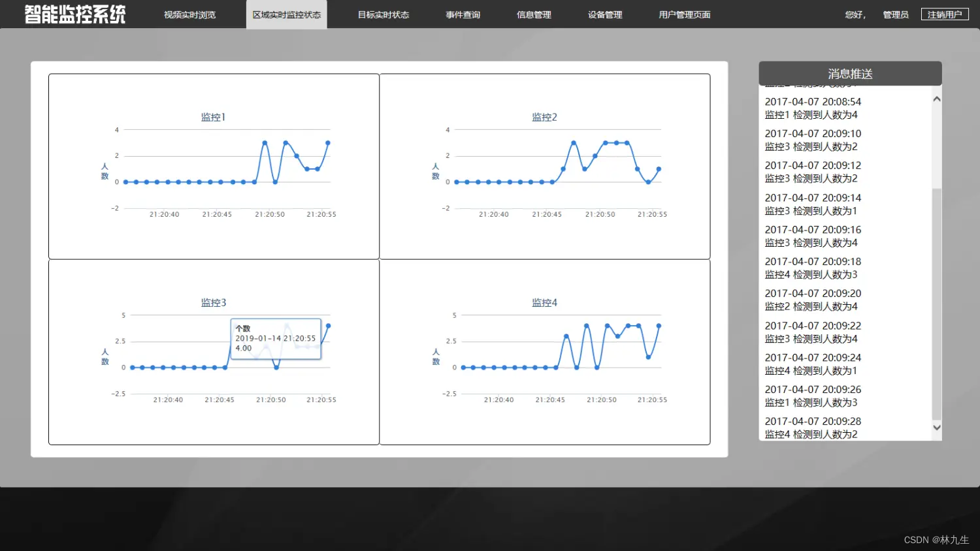This screenshot has width=980, height=551.
Task: Click 21:20:45 axis label in 监控3 chart
Action: click(x=220, y=400)
